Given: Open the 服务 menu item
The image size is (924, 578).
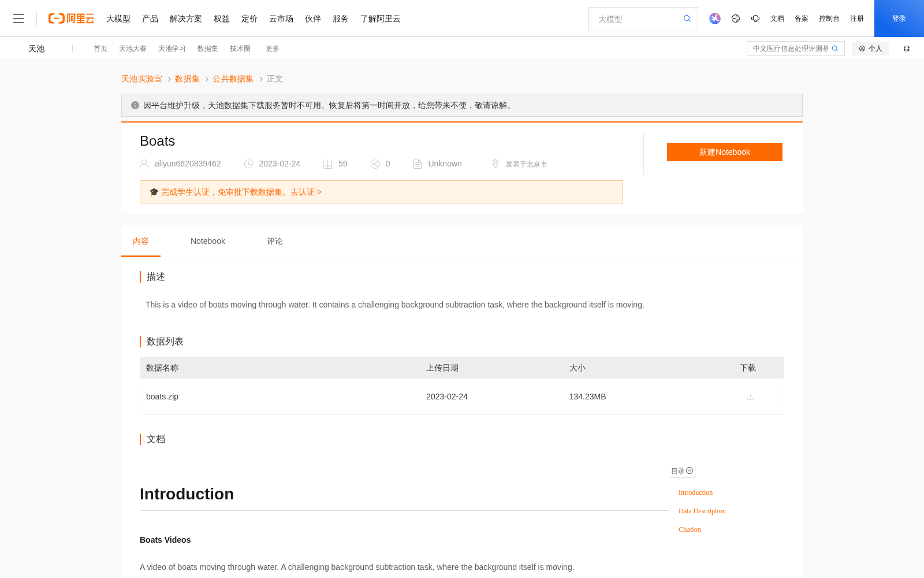Looking at the screenshot, I should click(x=341, y=18).
